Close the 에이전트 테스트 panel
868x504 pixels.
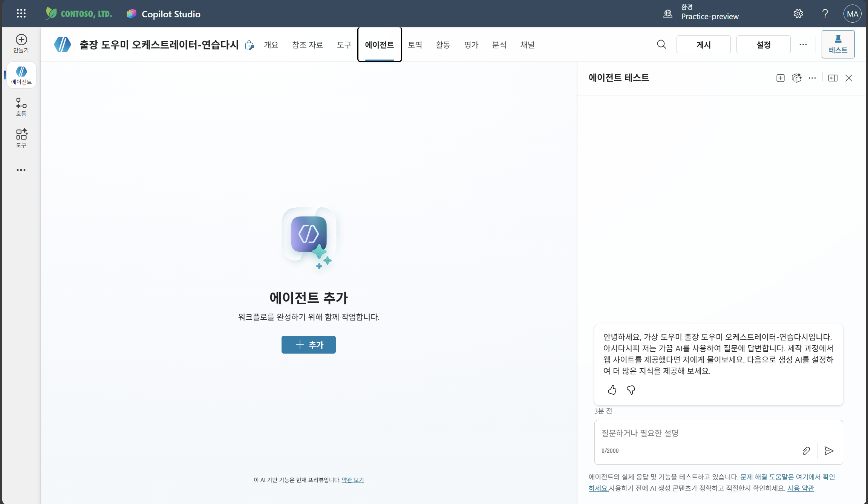pyautogui.click(x=849, y=78)
